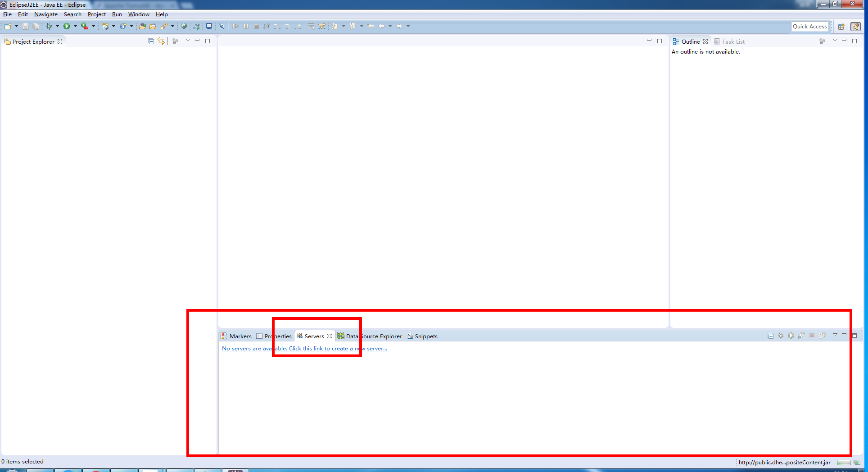Click the Open Task folder icon
Image resolution: width=868 pixels, height=472 pixels.
click(153, 26)
